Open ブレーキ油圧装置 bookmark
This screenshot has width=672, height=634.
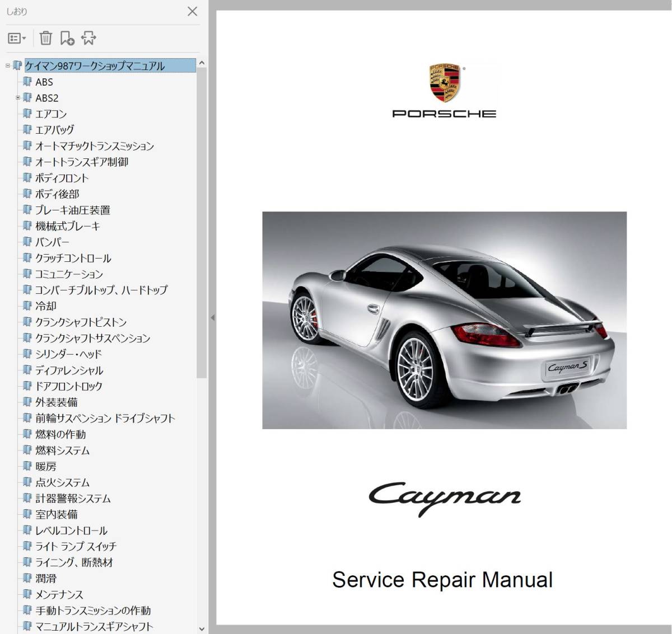coord(73,210)
